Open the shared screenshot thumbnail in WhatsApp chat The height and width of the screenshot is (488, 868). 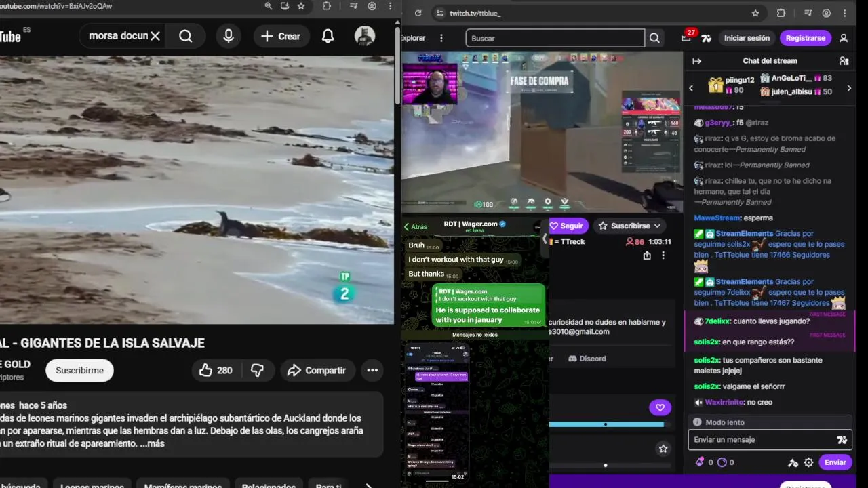(x=437, y=412)
